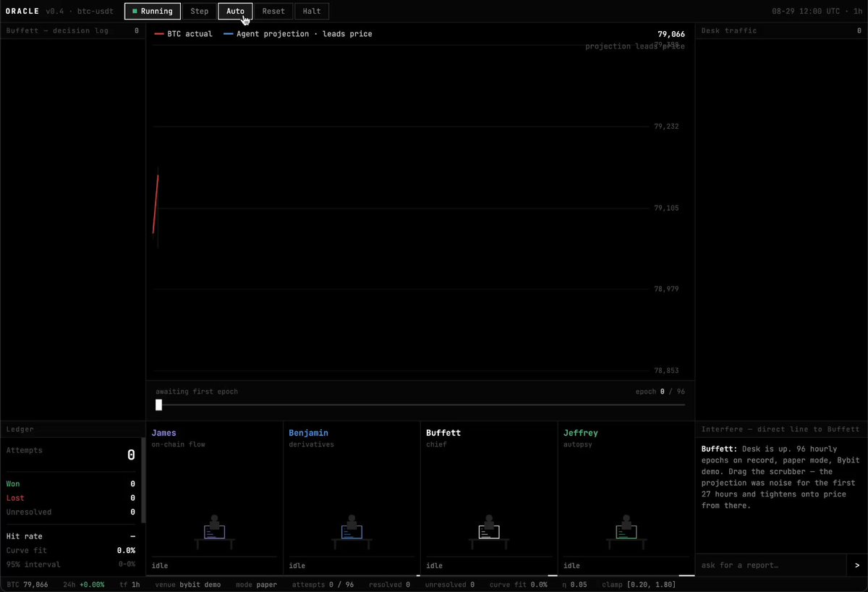Click the Benjamin agent name
The image size is (868, 592).
[x=308, y=433]
